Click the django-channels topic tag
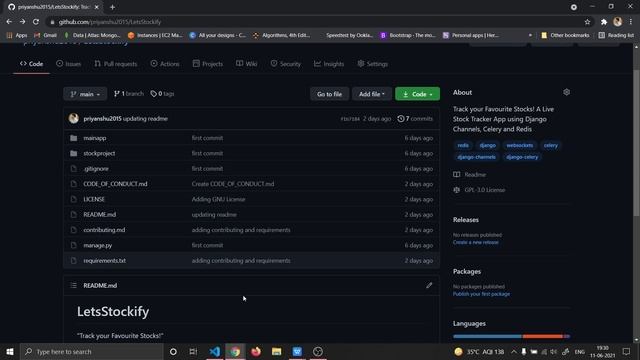The height and width of the screenshot is (360, 640). point(476,157)
